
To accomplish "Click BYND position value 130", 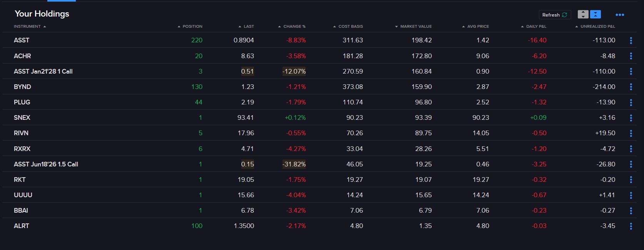I will coord(197,87).
